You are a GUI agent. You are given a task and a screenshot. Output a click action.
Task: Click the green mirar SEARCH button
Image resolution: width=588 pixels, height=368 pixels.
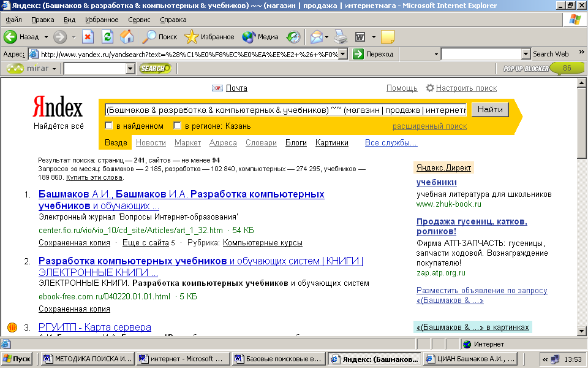(x=155, y=68)
